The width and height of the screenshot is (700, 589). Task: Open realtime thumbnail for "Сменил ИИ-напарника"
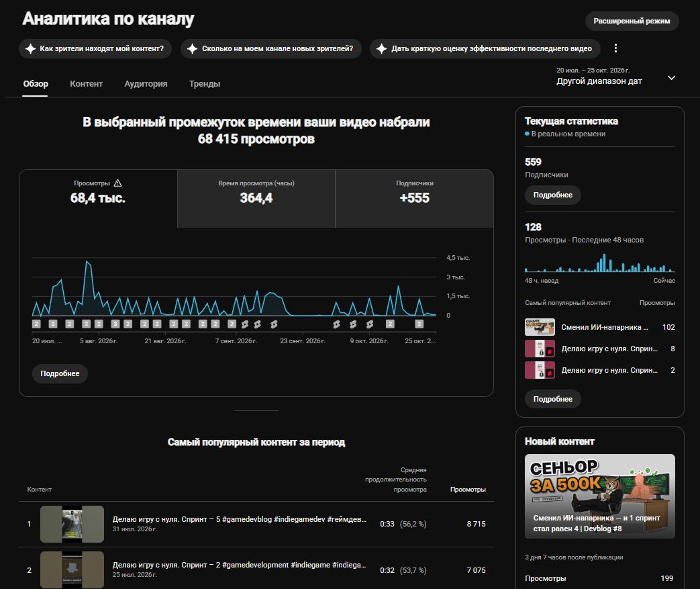coord(540,327)
